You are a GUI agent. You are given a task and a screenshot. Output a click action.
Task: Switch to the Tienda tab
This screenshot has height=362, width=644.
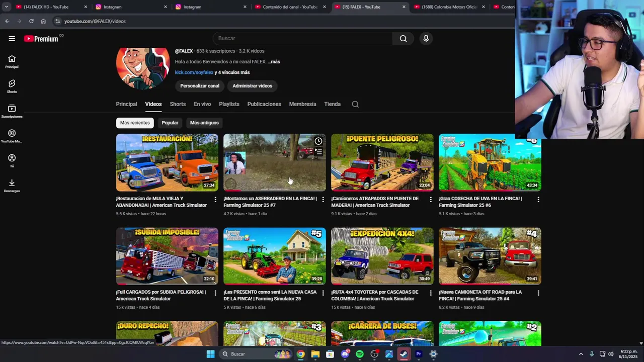[x=332, y=104]
